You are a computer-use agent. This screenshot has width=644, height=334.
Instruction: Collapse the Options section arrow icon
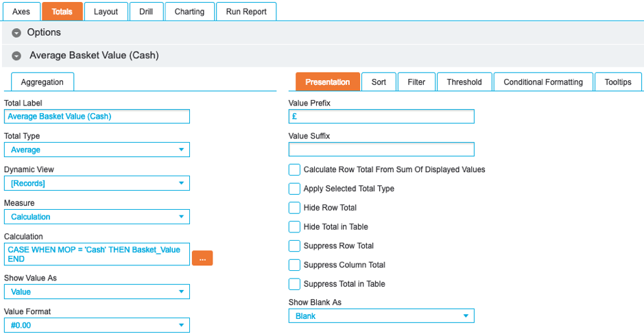pos(16,33)
